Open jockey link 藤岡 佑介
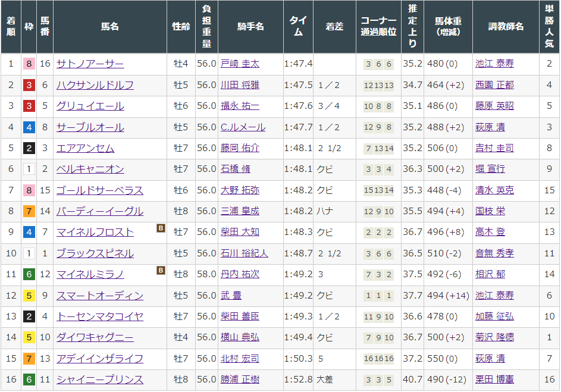The height and width of the screenshot is (392, 561). coord(240,148)
